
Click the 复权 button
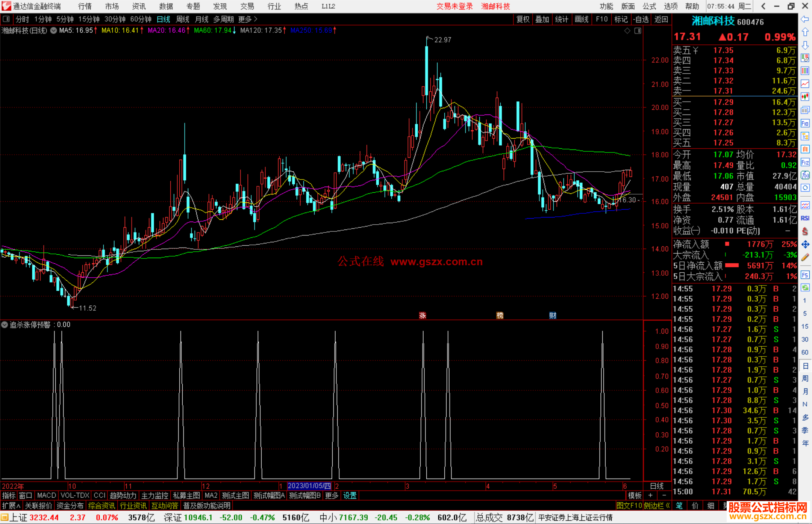(523, 19)
